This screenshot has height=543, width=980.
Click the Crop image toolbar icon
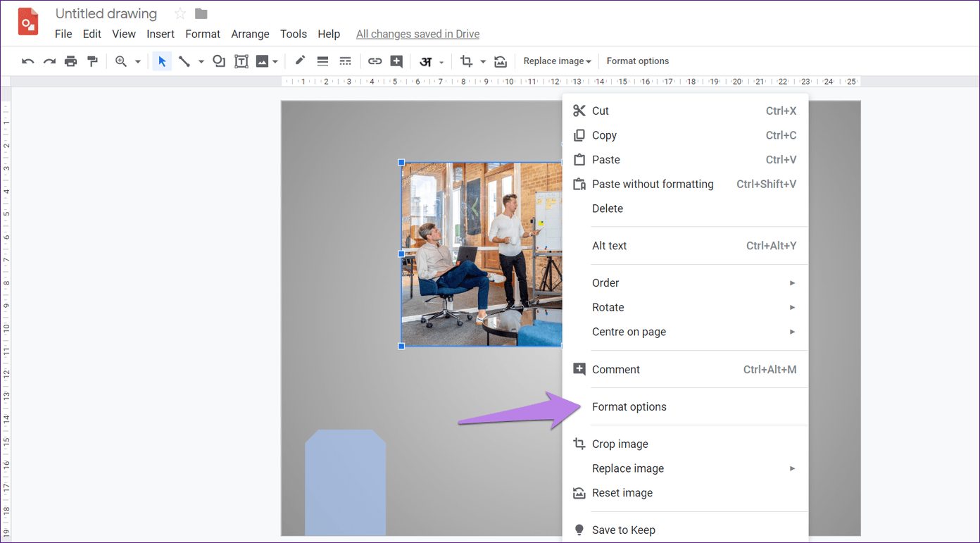pos(466,61)
